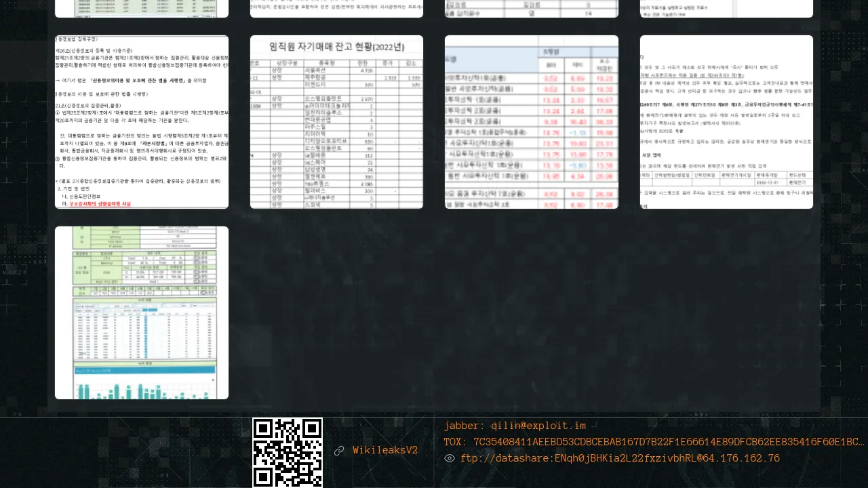Open the cropped top-row thumbnail with green table

click(x=142, y=8)
